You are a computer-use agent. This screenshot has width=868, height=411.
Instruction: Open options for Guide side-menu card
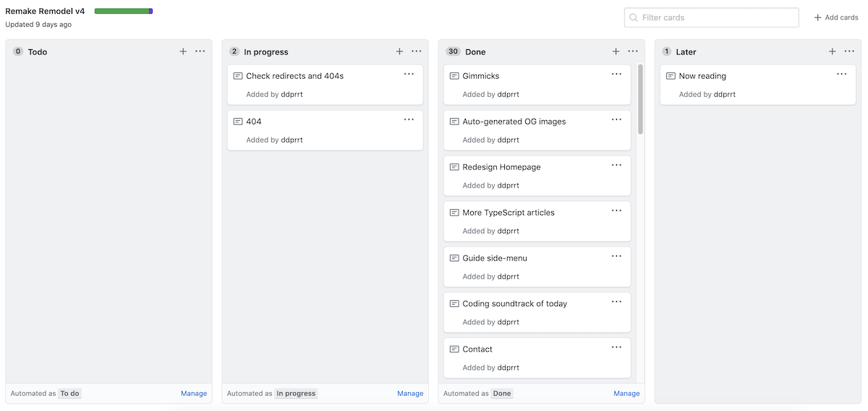616,256
